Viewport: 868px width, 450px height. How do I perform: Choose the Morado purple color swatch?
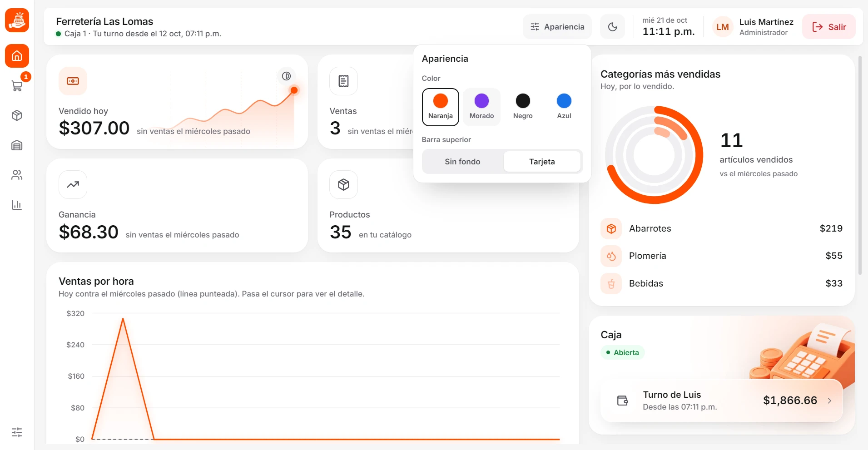click(x=481, y=107)
